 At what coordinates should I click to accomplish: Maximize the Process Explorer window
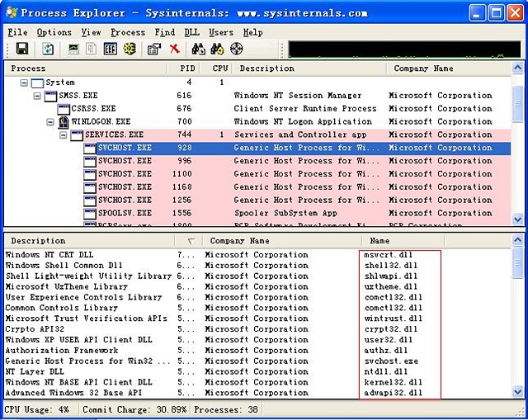click(496, 13)
